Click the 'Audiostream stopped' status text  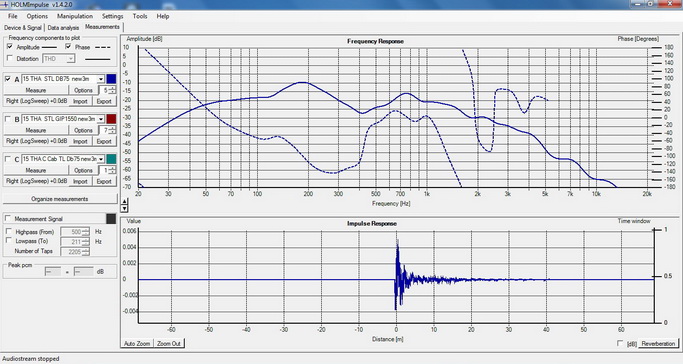tap(30, 359)
